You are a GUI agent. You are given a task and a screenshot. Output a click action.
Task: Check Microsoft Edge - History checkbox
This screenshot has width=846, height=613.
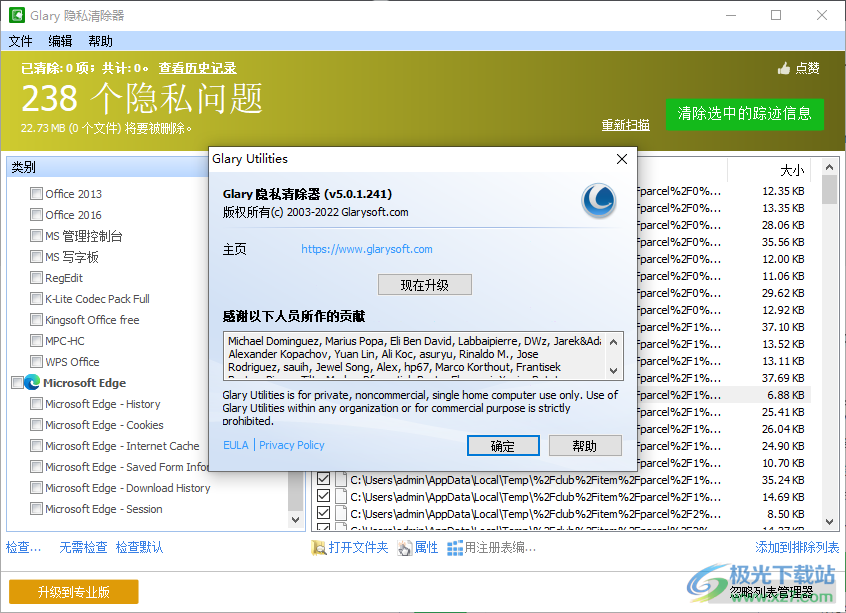pos(36,404)
